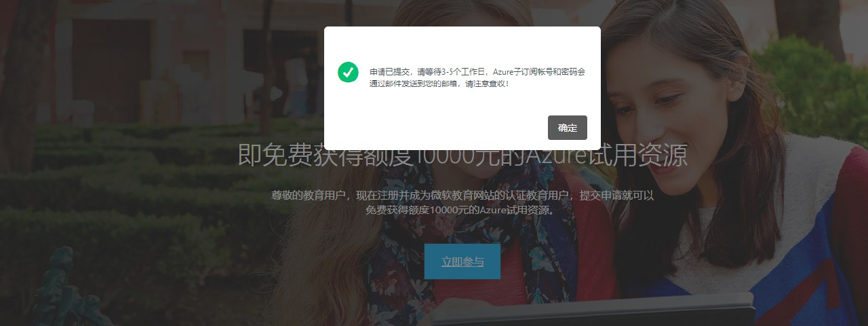Click the green success checkmark icon

348,72
